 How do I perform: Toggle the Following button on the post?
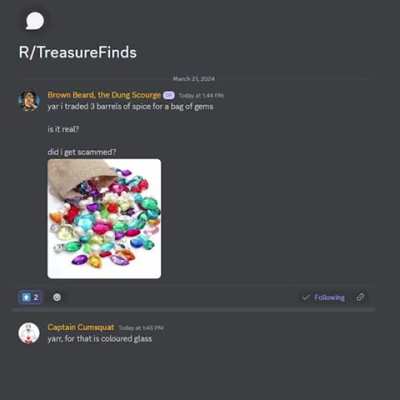pyautogui.click(x=323, y=297)
